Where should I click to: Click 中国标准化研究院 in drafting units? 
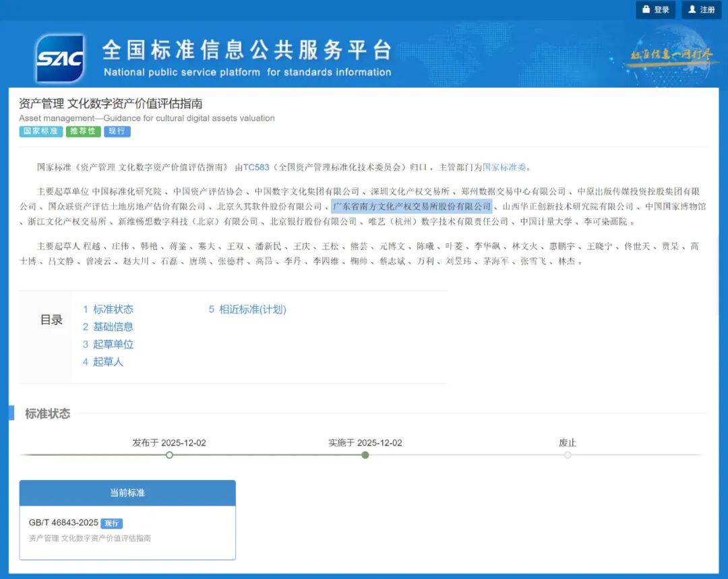(x=127, y=191)
